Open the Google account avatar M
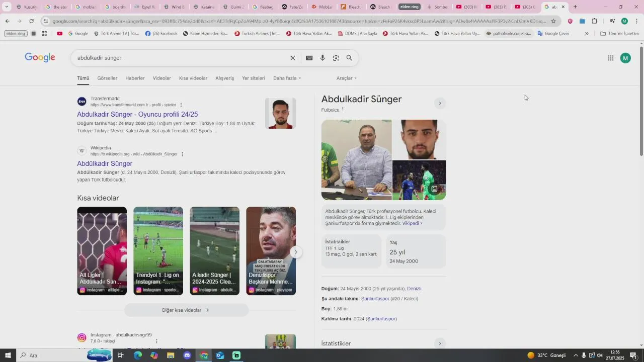The image size is (644, 362). point(625,58)
